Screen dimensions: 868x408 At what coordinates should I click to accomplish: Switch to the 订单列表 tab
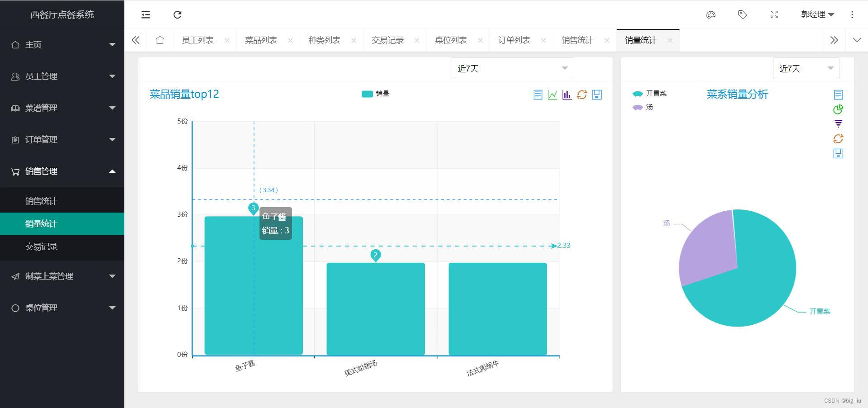514,40
